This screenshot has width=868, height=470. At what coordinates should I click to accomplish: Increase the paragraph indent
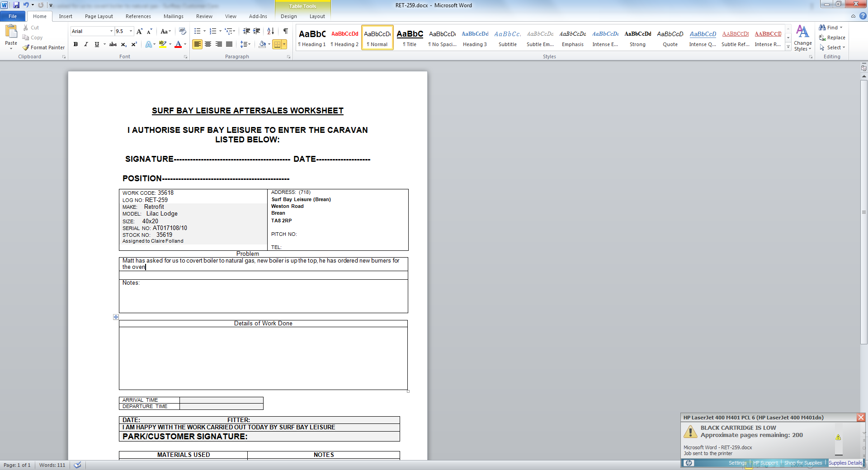pyautogui.click(x=257, y=31)
